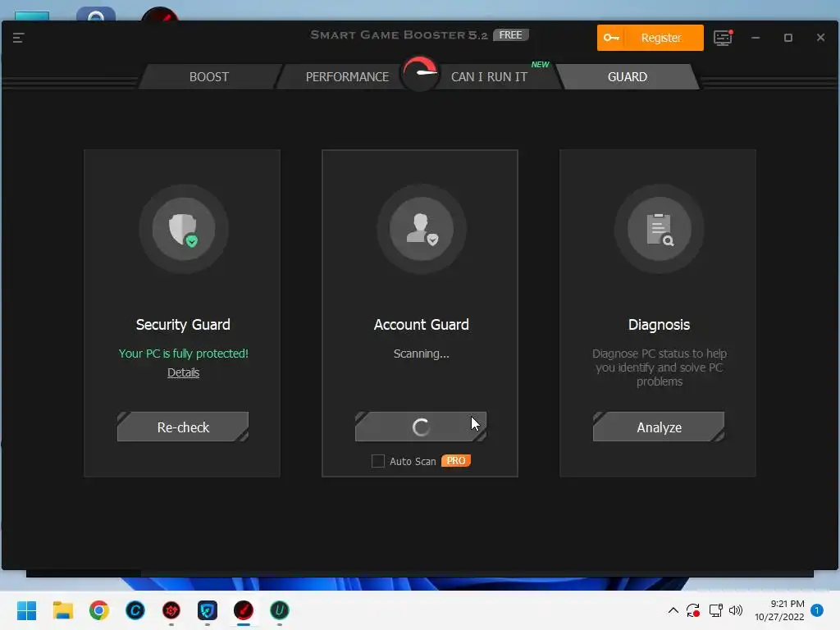The height and width of the screenshot is (630, 840).
Task: Click the Security Guard shield icon
Action: tap(183, 230)
